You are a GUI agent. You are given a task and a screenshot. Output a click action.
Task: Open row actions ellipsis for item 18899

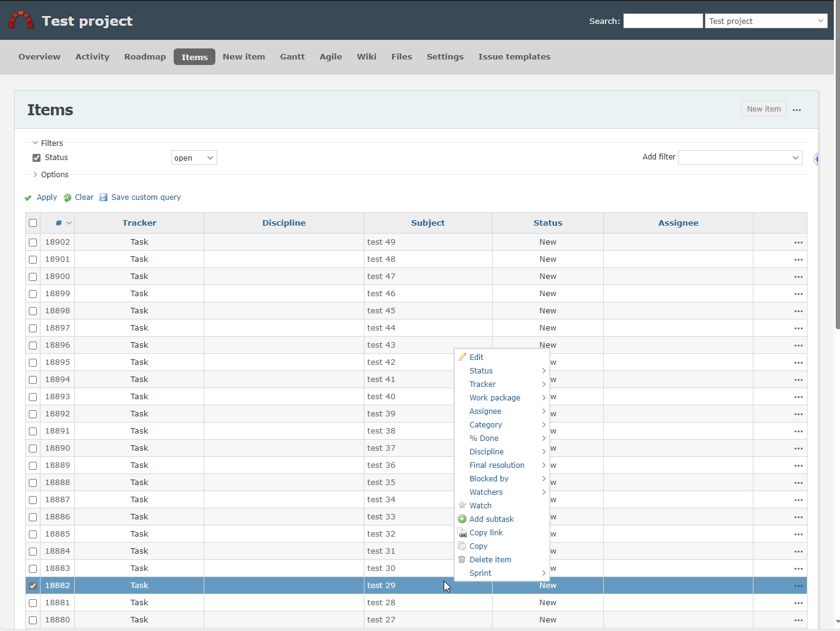(798, 294)
